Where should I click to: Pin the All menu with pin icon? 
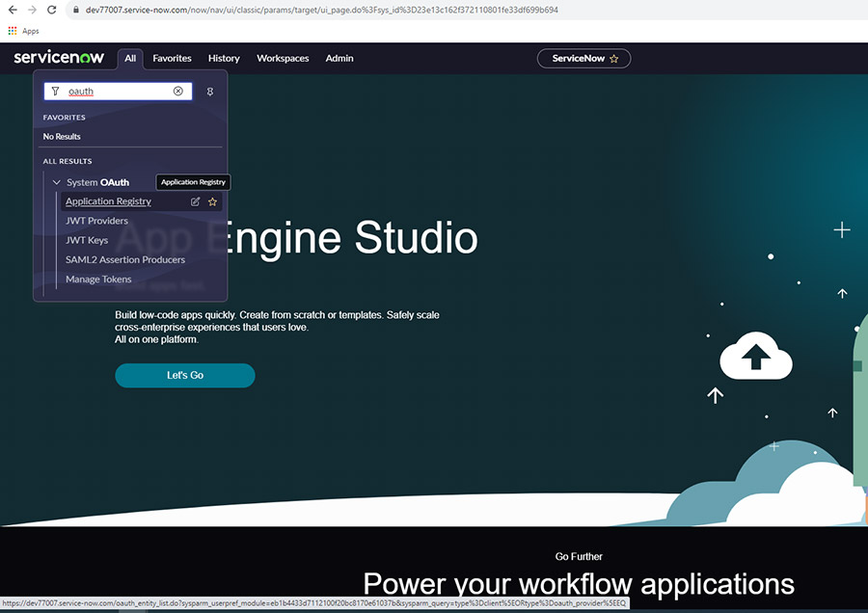(210, 92)
